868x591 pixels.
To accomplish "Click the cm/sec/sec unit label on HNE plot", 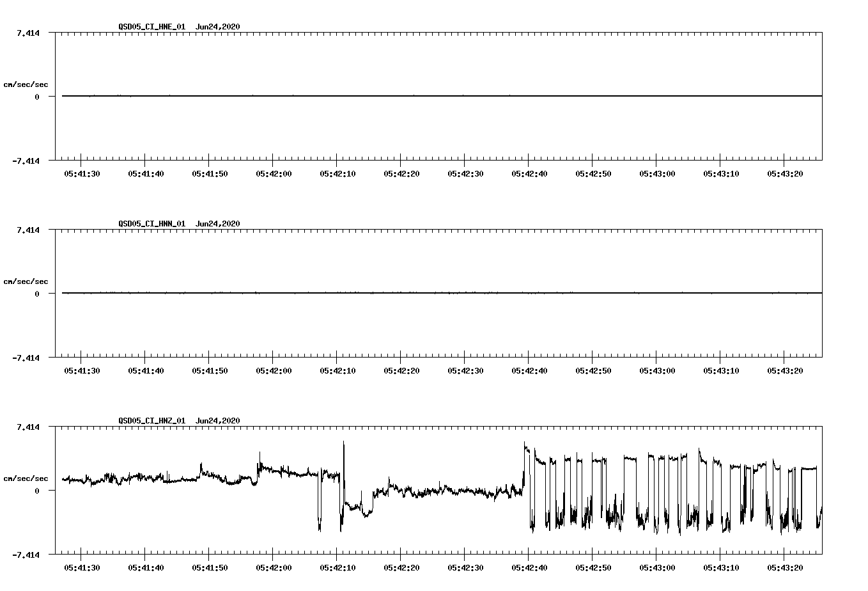I will tap(26, 85).
